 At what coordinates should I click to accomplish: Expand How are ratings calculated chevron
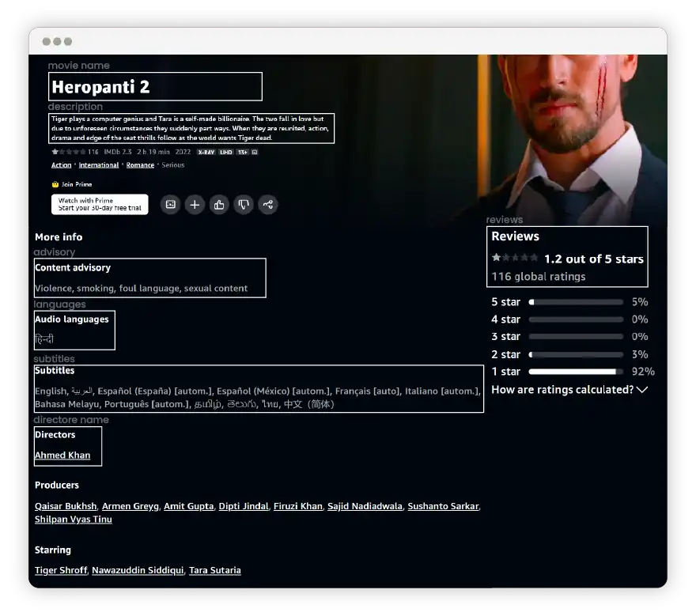coord(642,390)
